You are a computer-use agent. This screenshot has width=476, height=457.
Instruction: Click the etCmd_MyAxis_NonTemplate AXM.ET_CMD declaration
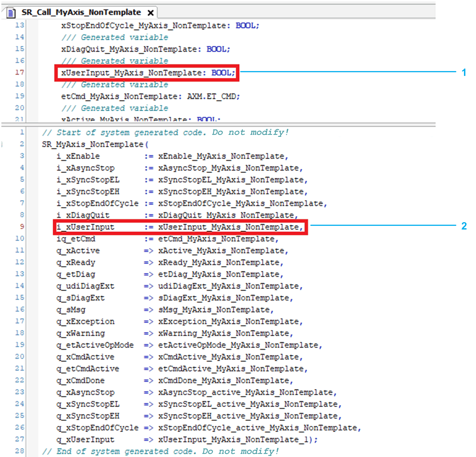pyautogui.click(x=150, y=96)
